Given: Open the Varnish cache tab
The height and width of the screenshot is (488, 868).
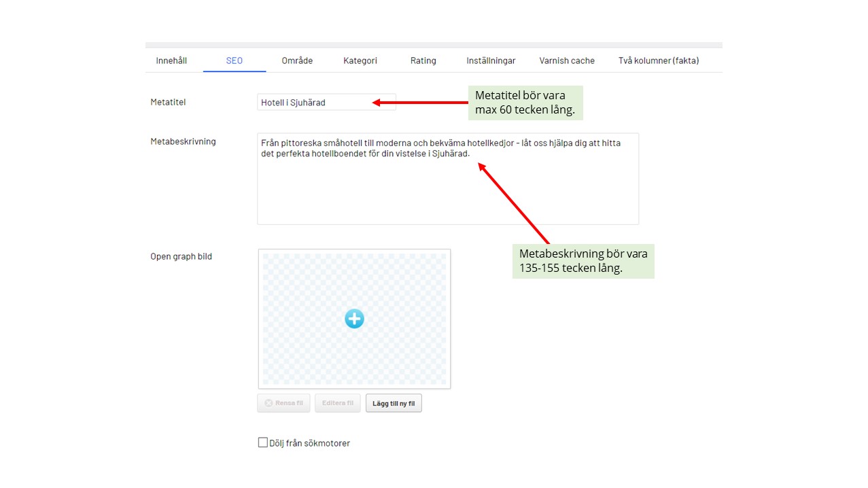Looking at the screenshot, I should pos(567,60).
